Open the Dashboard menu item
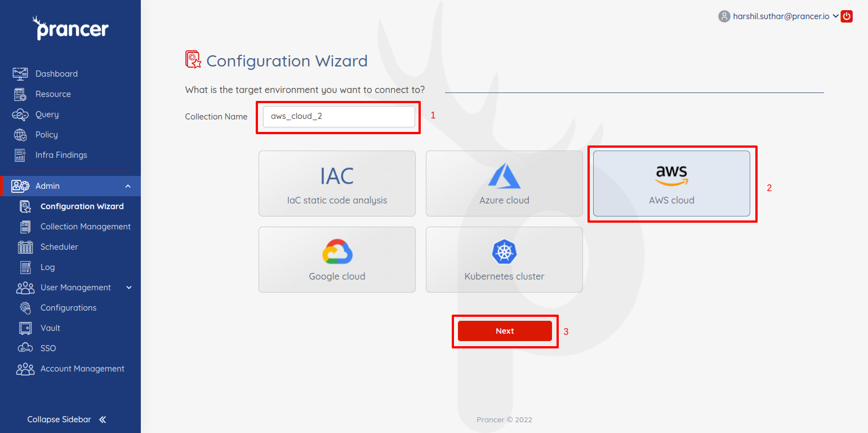Viewport: 868px width, 433px height. point(56,74)
